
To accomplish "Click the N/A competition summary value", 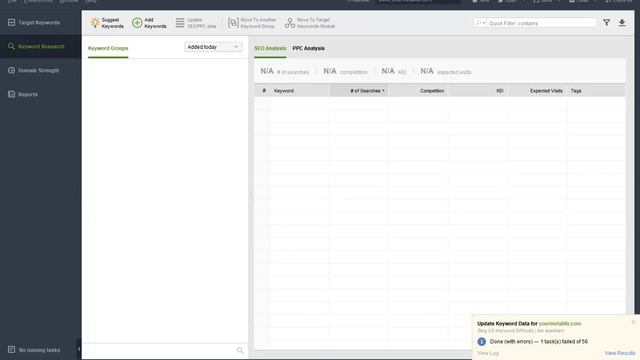I will tap(345, 71).
